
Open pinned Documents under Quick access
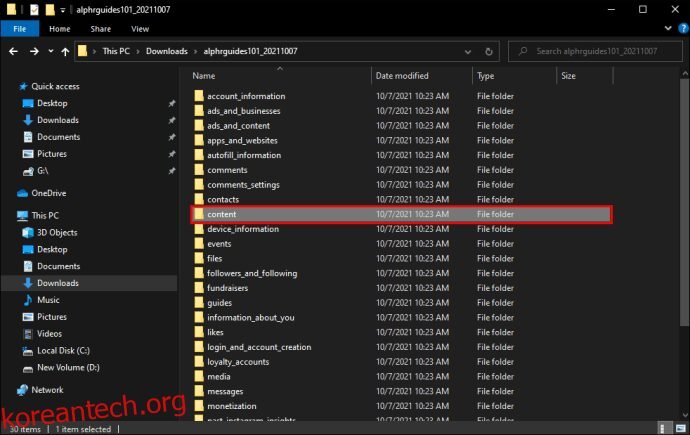[59, 137]
